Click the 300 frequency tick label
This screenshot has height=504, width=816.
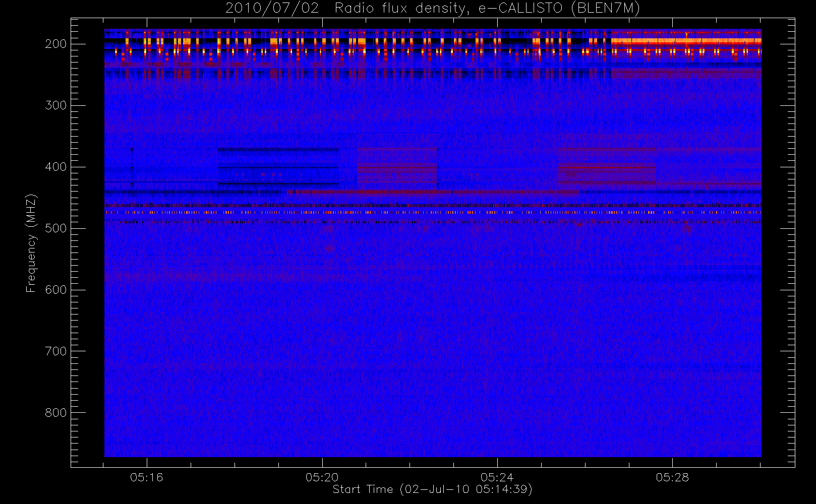pyautogui.click(x=56, y=105)
